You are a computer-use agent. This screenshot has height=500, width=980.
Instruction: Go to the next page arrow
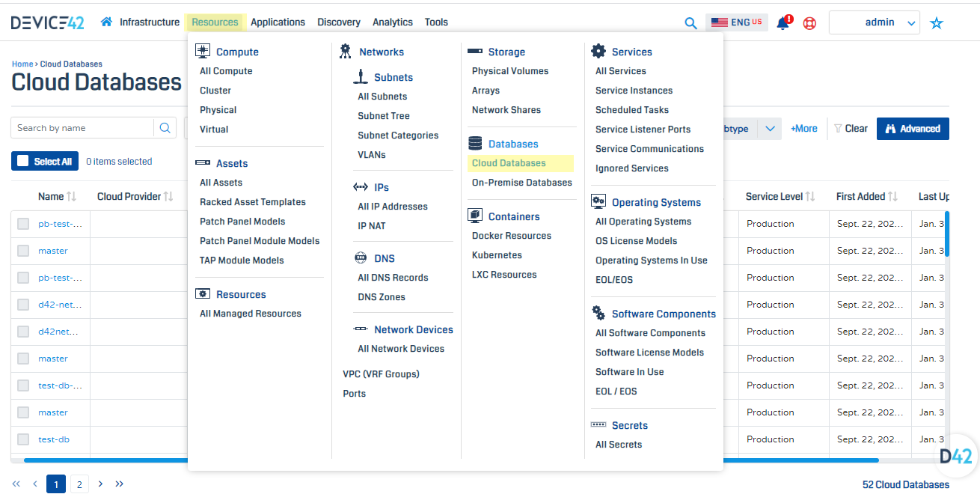click(x=100, y=484)
